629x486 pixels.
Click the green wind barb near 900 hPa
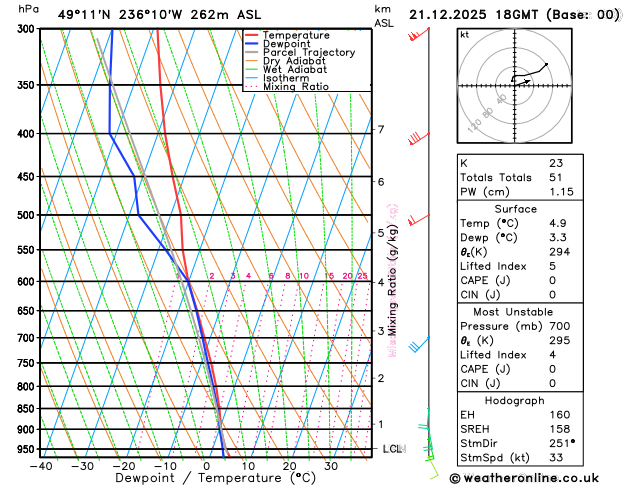424,425
